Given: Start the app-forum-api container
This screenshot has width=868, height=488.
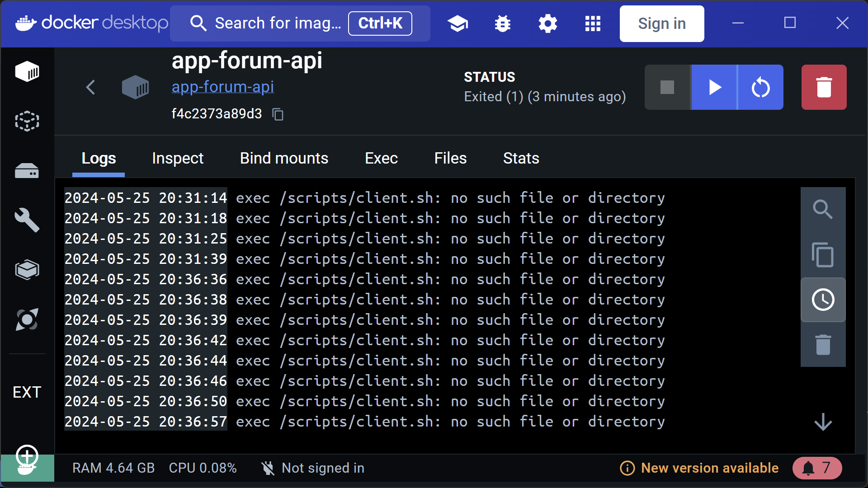Looking at the screenshot, I should [x=714, y=87].
